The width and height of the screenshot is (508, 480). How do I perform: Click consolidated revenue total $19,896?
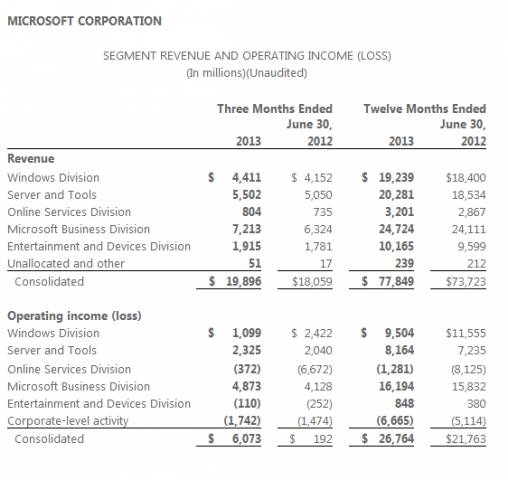click(x=235, y=282)
